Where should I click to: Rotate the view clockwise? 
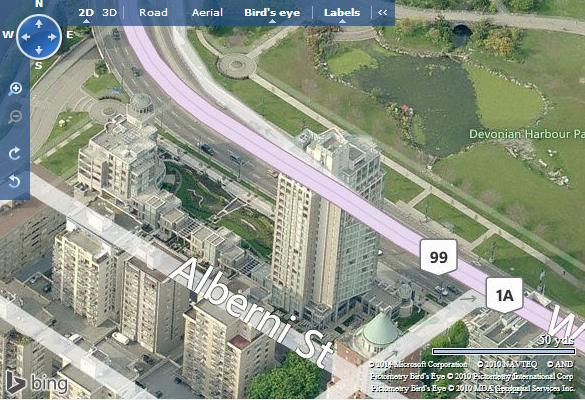(14, 153)
